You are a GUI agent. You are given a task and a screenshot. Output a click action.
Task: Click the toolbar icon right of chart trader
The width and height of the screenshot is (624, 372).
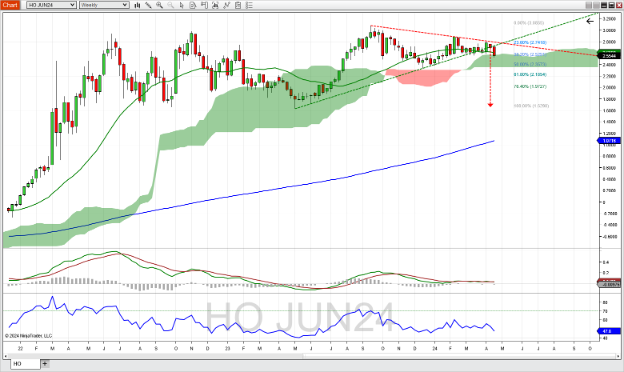click(215, 5)
